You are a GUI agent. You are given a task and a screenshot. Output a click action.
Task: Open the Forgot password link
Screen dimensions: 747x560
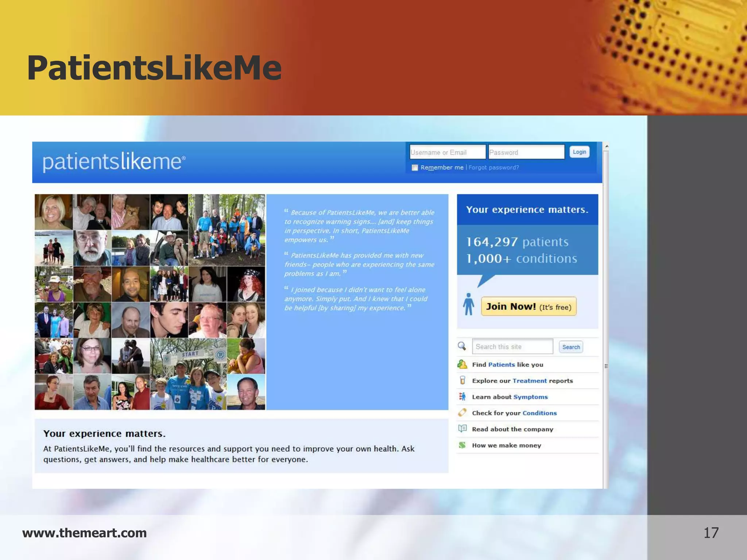coord(494,167)
